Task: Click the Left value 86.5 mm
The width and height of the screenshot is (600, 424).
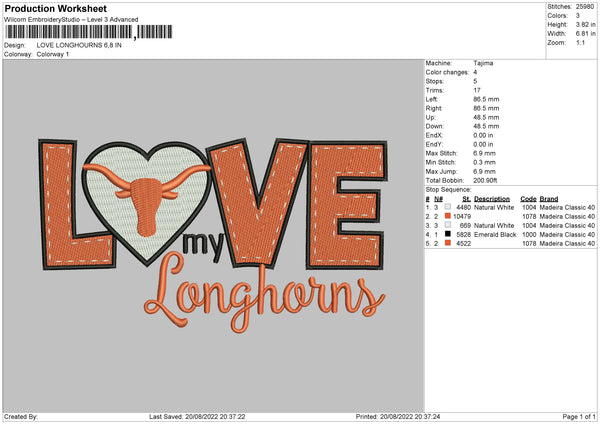Action: [x=486, y=99]
